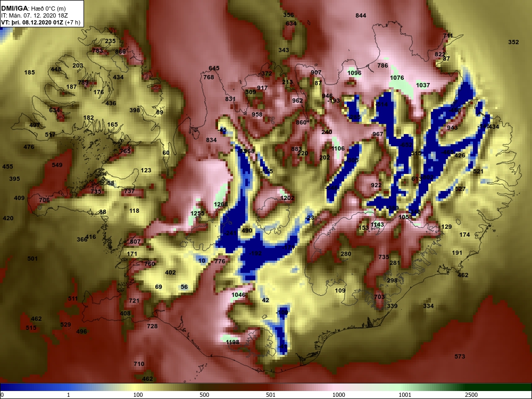
Task: Click the map value '783'
Action: tap(97, 51)
